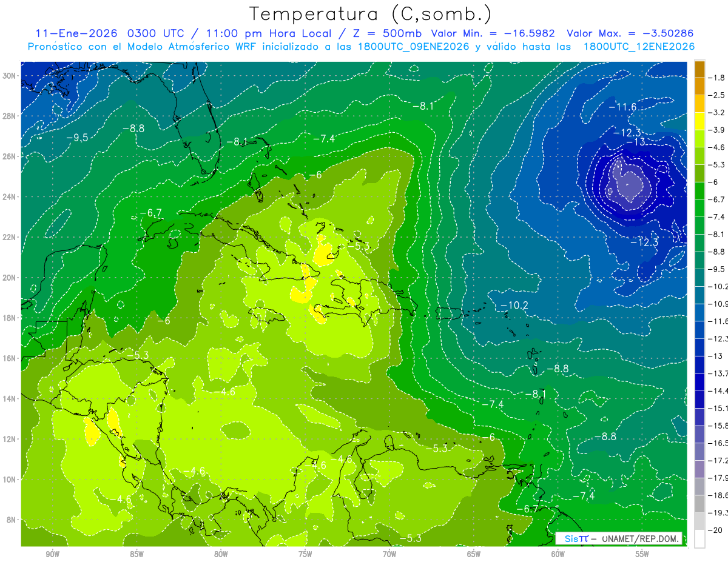
Task: Click the 18N latitude axis label
Action: tap(10, 318)
